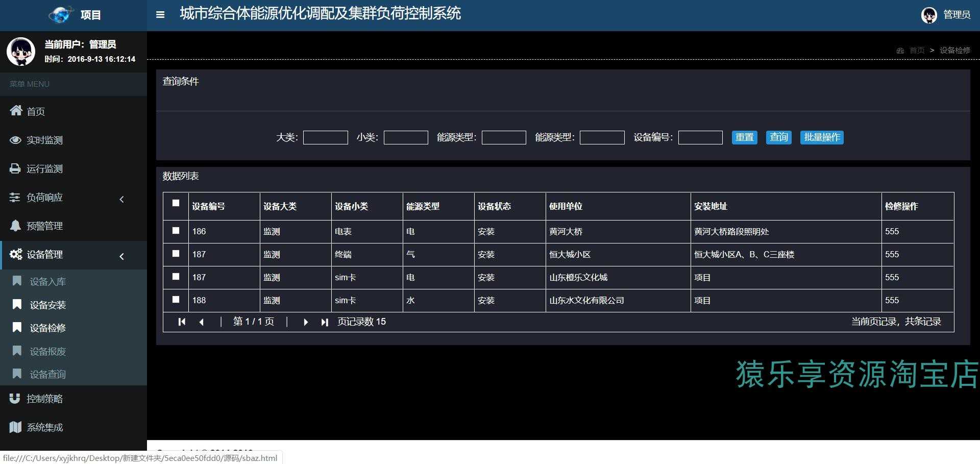This screenshot has width=980, height=464.
Task: Focus the first 能源类型 input field
Action: point(504,137)
